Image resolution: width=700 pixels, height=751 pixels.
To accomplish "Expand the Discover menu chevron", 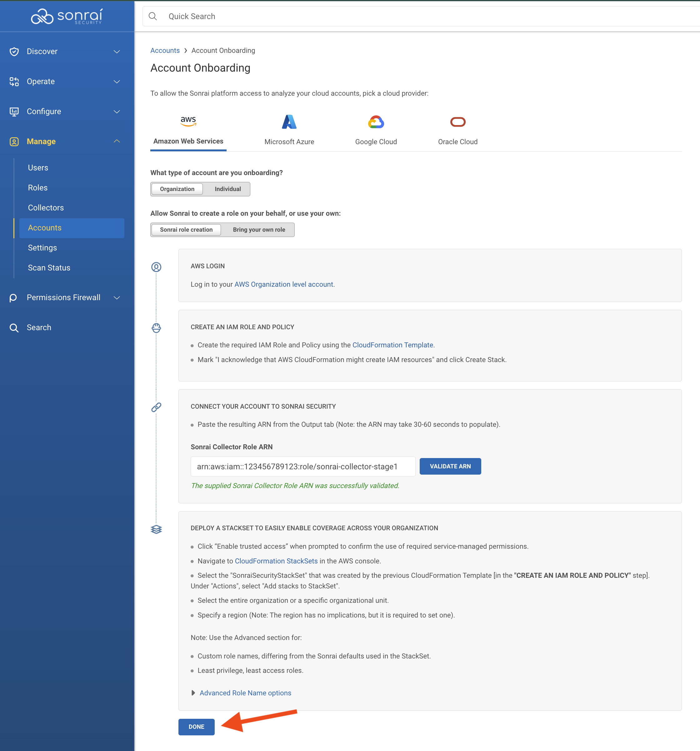I will coord(117,52).
